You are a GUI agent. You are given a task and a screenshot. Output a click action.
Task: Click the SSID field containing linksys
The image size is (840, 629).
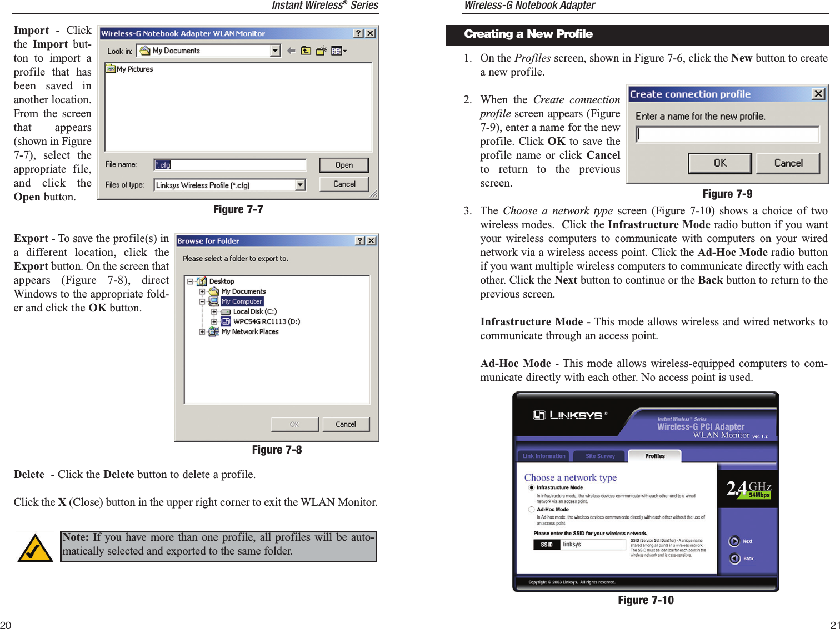pyautogui.click(x=593, y=545)
